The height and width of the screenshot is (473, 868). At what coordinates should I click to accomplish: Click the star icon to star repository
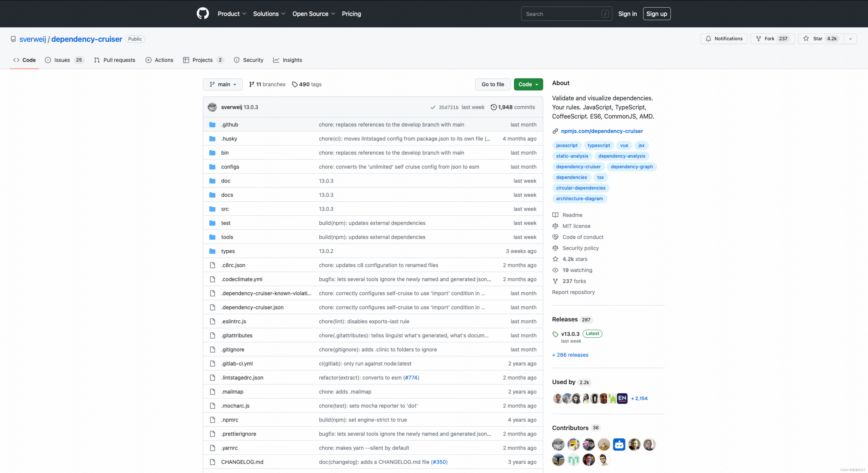[x=807, y=38]
